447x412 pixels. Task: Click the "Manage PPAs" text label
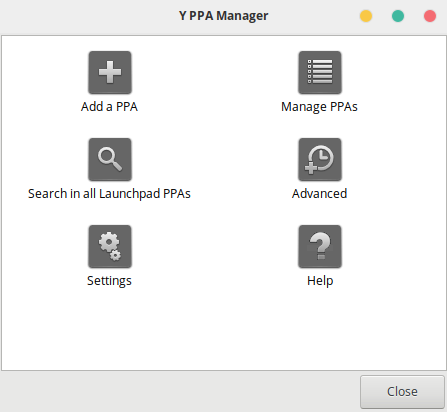coord(319,107)
